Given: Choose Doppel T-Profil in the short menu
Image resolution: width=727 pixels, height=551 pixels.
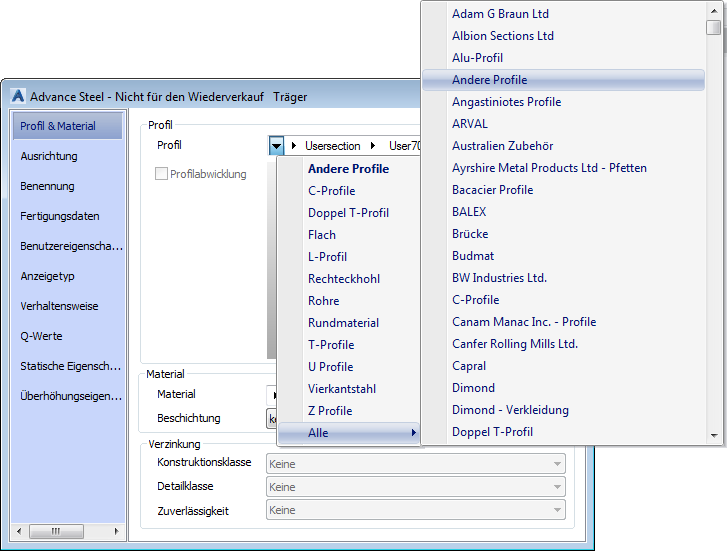Looking at the screenshot, I should (x=349, y=212).
